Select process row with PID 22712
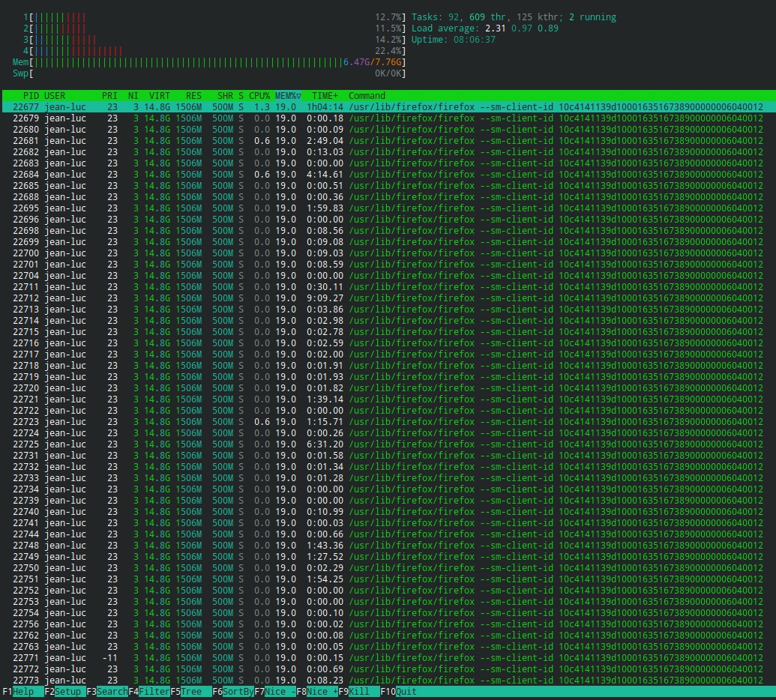This screenshot has height=700, width=776. click(x=388, y=298)
